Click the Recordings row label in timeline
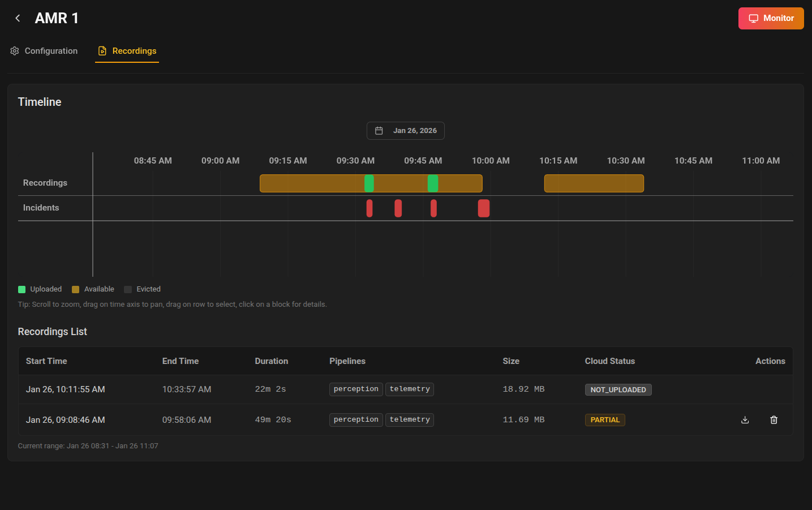Viewport: 812px width, 510px height. point(45,183)
